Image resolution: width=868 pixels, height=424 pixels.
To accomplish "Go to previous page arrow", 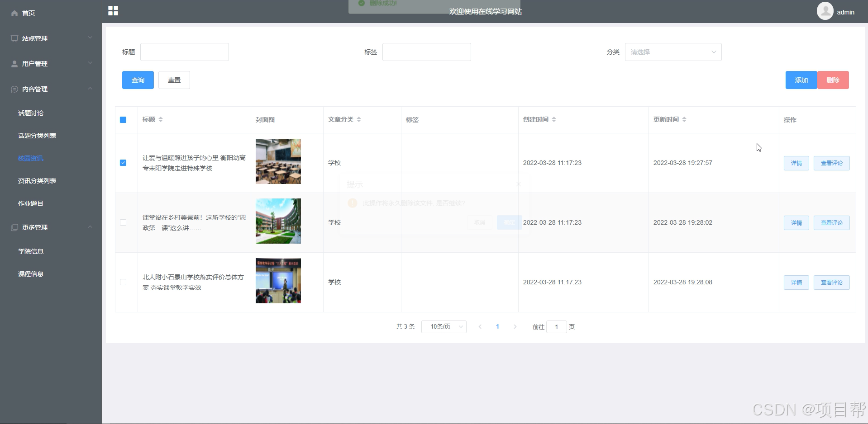I will pyautogui.click(x=480, y=326).
